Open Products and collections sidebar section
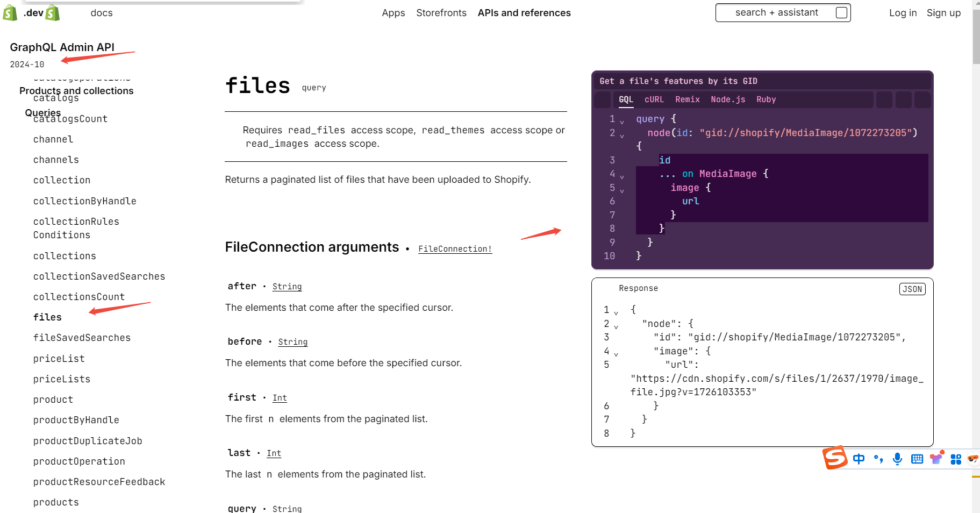The image size is (980, 513). [76, 91]
